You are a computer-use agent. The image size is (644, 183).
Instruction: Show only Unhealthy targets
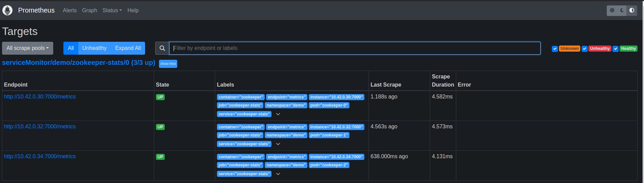[94, 48]
